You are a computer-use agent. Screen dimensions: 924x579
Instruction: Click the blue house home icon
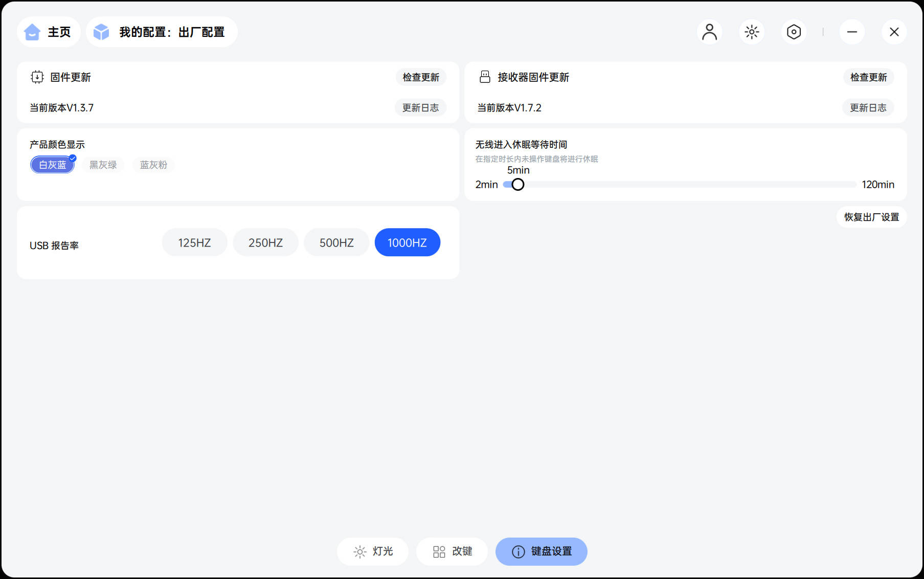click(x=32, y=32)
